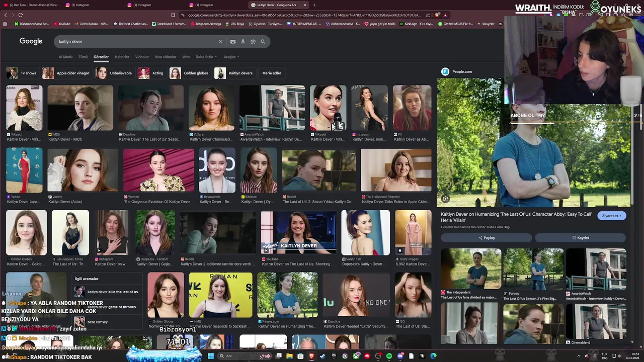Viewport: 644px width, 362px height.
Task: Bookmark this page in address bar
Action: (x=173, y=15)
